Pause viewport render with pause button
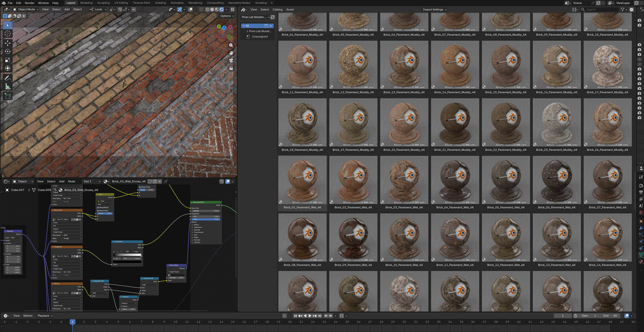This screenshot has height=332, width=644. [232, 10]
